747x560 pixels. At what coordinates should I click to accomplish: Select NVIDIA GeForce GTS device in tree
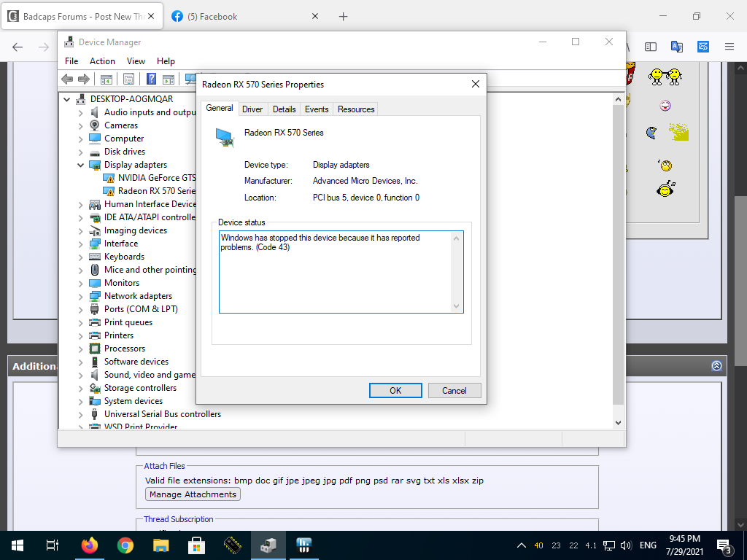(x=157, y=178)
